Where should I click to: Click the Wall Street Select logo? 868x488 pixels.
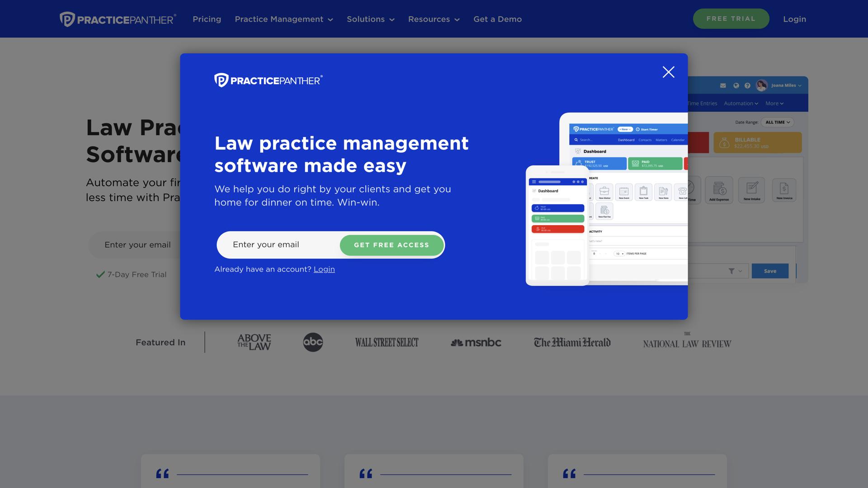coord(387,343)
